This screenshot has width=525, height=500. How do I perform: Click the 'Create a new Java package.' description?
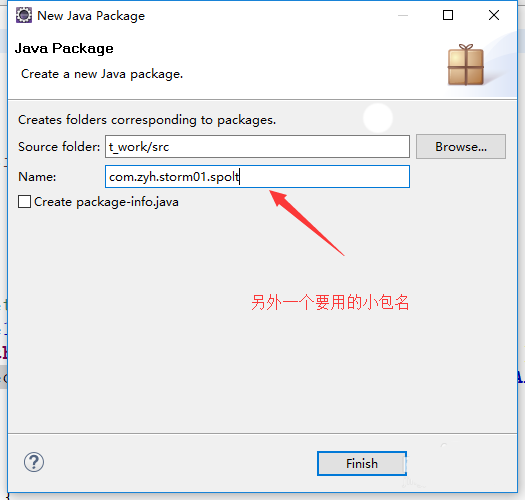[102, 74]
